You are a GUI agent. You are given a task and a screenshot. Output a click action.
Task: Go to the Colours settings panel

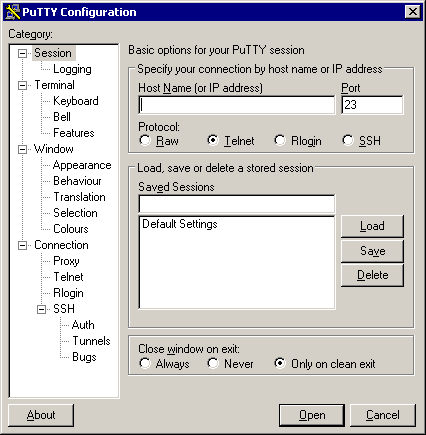pos(71,229)
